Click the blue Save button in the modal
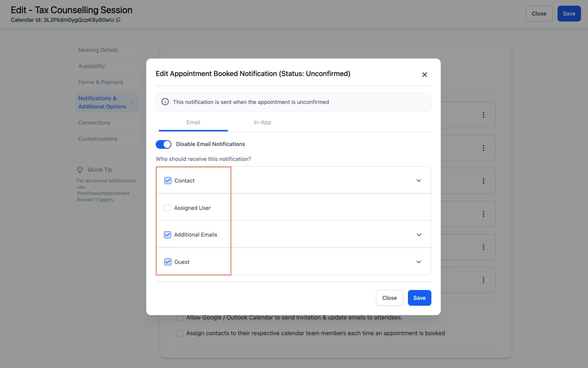 pyautogui.click(x=419, y=298)
